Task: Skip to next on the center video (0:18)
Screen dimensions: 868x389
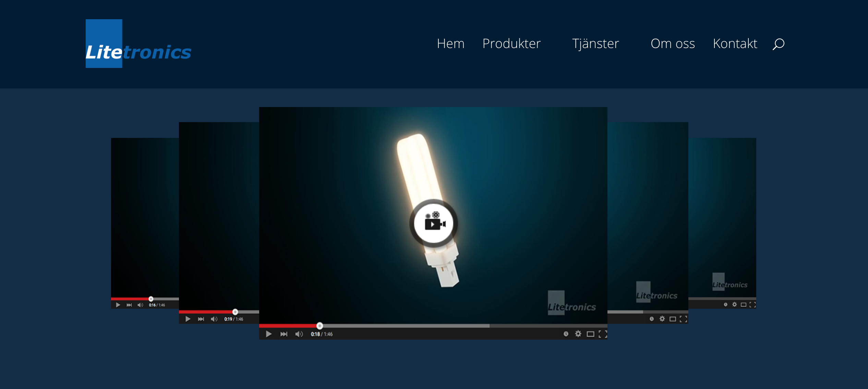Action: click(284, 334)
